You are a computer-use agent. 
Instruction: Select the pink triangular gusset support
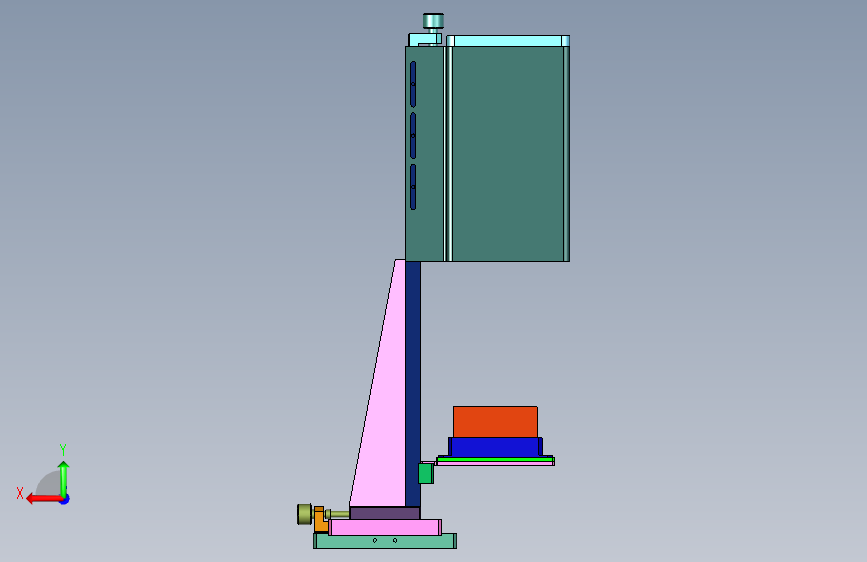pos(384,398)
